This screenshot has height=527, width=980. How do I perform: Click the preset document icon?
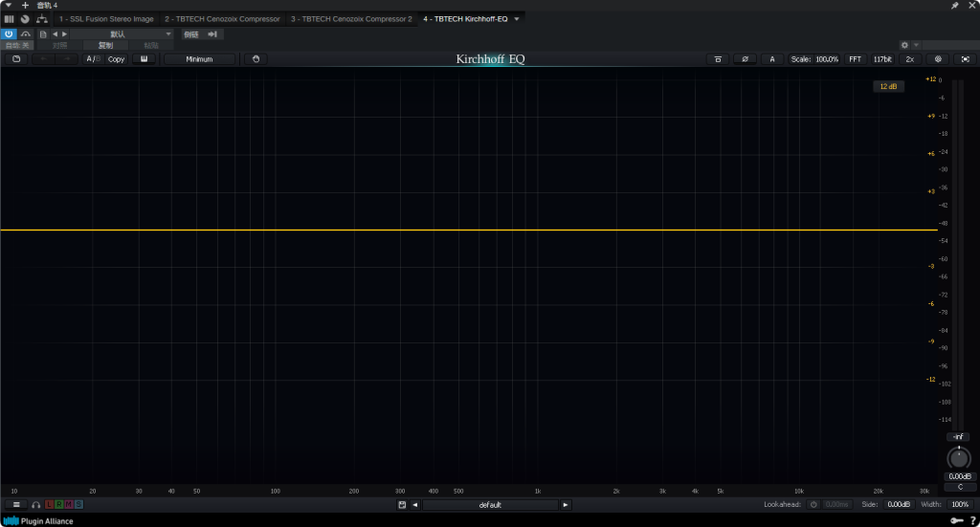(x=43, y=34)
